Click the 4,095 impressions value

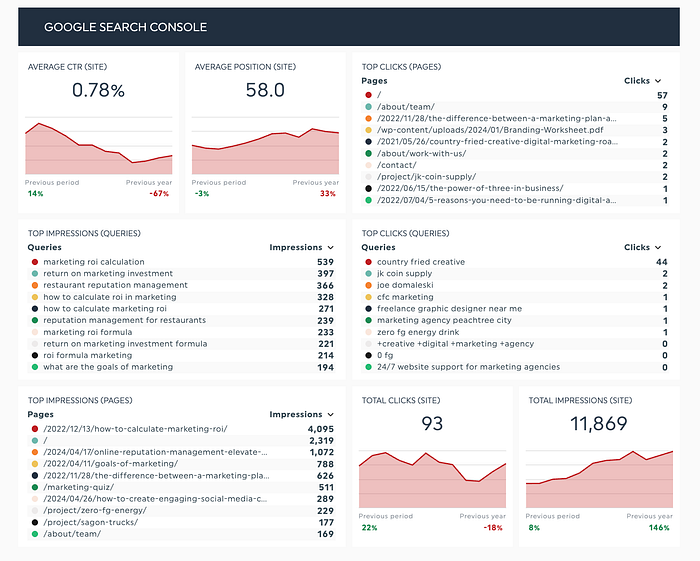pyautogui.click(x=321, y=429)
